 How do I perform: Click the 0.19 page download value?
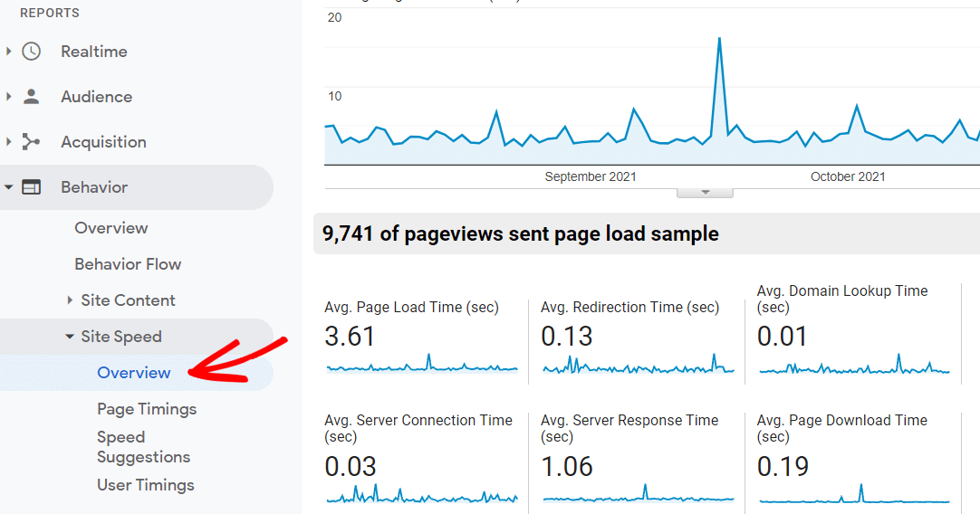coord(783,467)
